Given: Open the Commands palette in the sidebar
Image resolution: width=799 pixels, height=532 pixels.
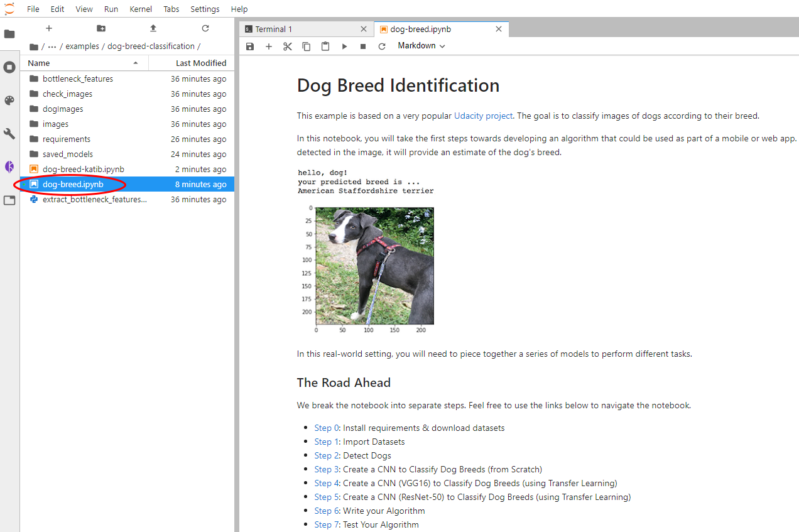Looking at the screenshot, I should pos(9,100).
